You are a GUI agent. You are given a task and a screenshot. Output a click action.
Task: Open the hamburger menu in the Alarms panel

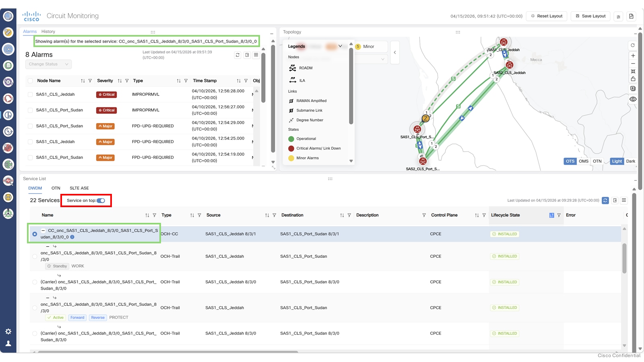tap(256, 55)
